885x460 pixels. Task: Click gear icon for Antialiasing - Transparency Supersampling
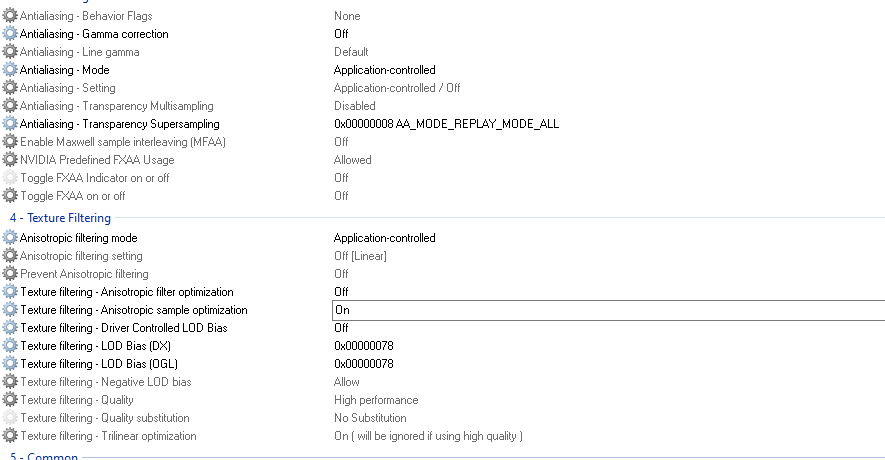(x=11, y=124)
